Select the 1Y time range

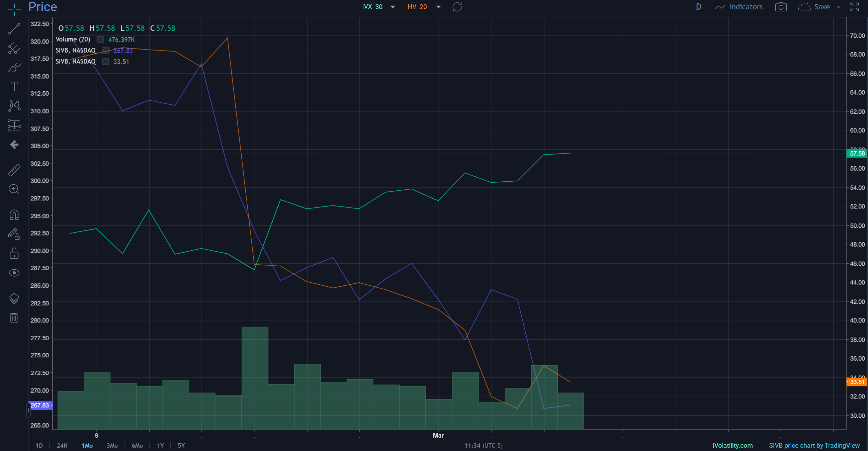[x=160, y=445]
